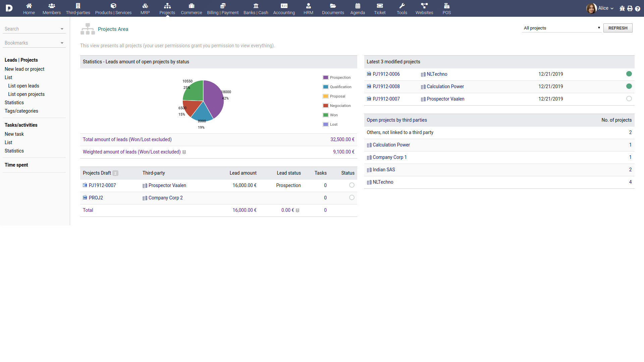The image size is (644, 362).
Task: Open Tags/categories in left menu
Action: (x=21, y=111)
